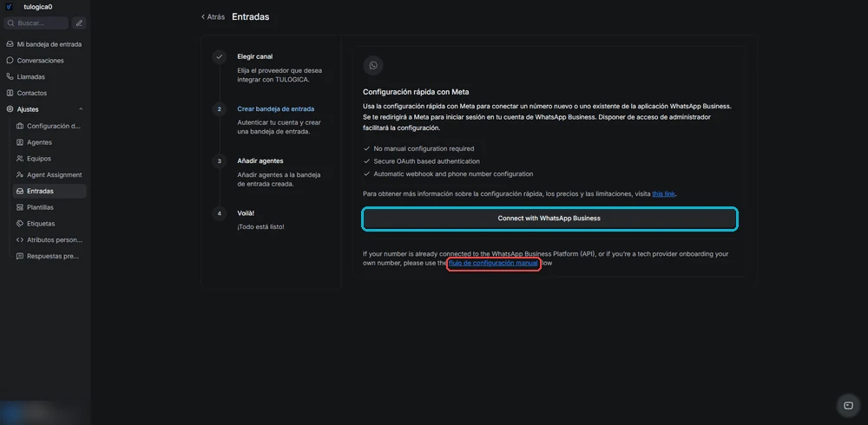Click the Contactos address book icon
The image size is (868, 425).
point(10,93)
